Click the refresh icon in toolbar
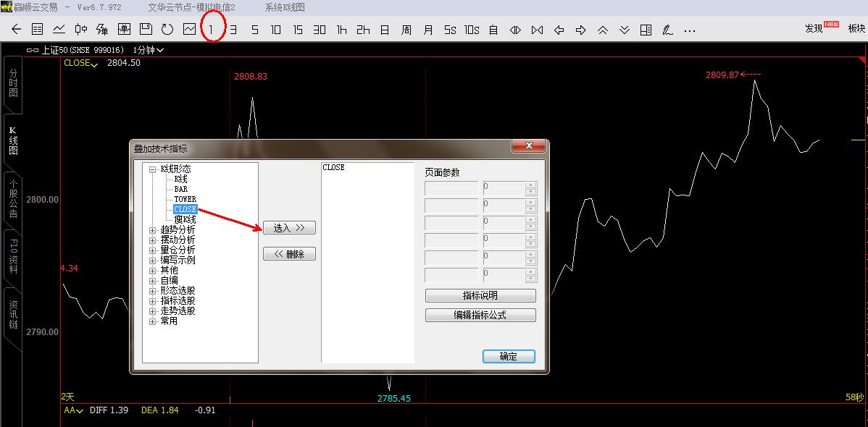 pyautogui.click(x=167, y=30)
